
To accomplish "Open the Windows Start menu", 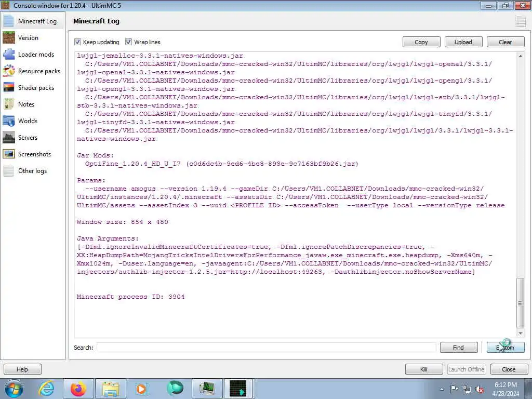I will [14, 389].
